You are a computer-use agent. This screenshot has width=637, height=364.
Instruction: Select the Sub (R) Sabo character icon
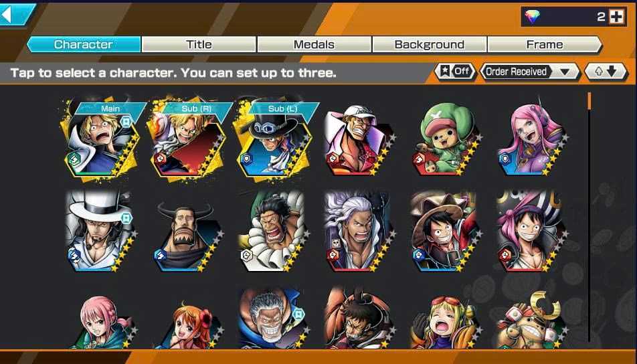point(189,139)
